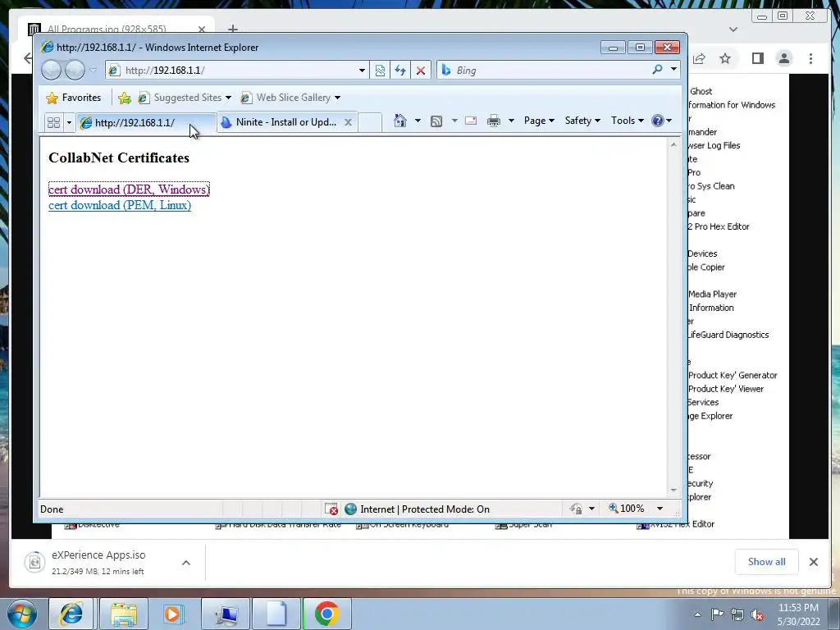Image resolution: width=840 pixels, height=630 pixels.
Task: Click the search magnifier icon
Action: (x=657, y=70)
